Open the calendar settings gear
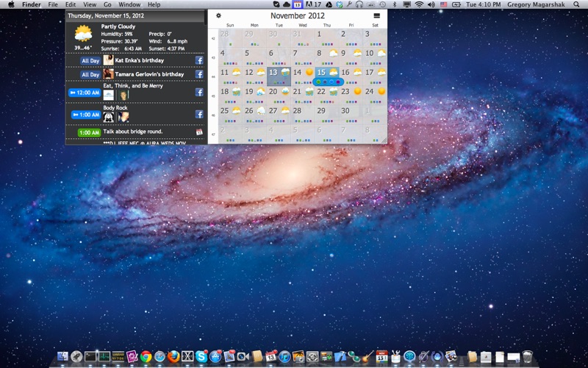Screen dimensions: 588x368 (218, 15)
